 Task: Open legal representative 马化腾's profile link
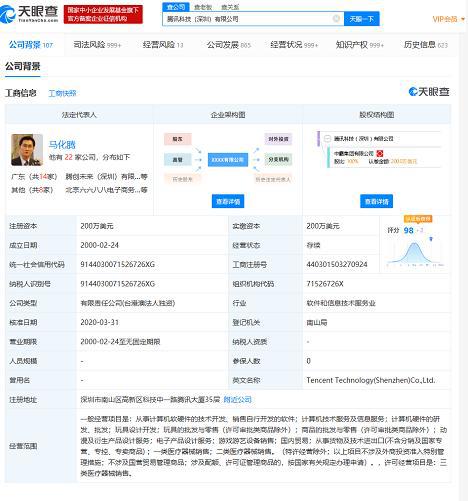click(62, 145)
